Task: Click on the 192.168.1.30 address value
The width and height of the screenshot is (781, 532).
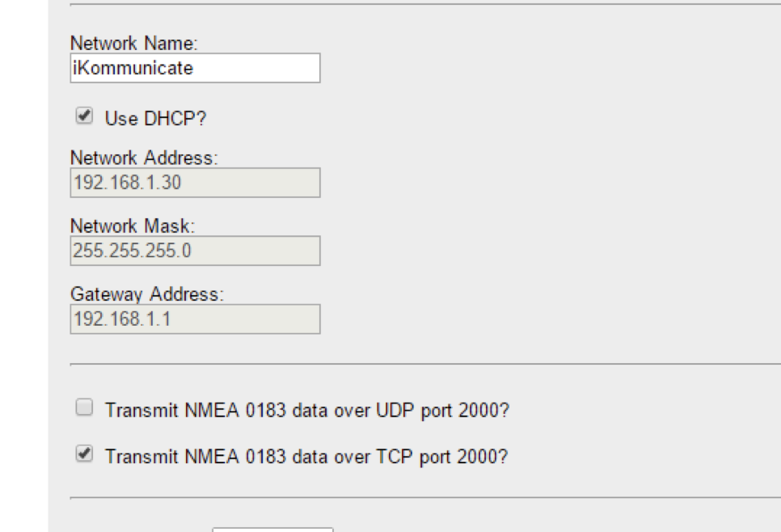Action: [x=128, y=183]
